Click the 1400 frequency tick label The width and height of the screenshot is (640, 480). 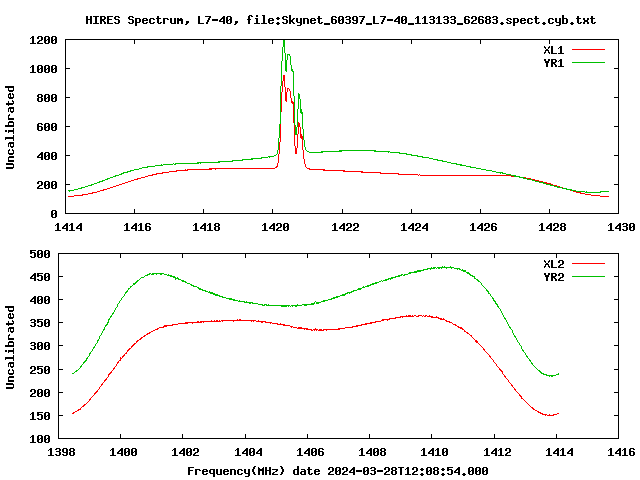tap(123, 452)
